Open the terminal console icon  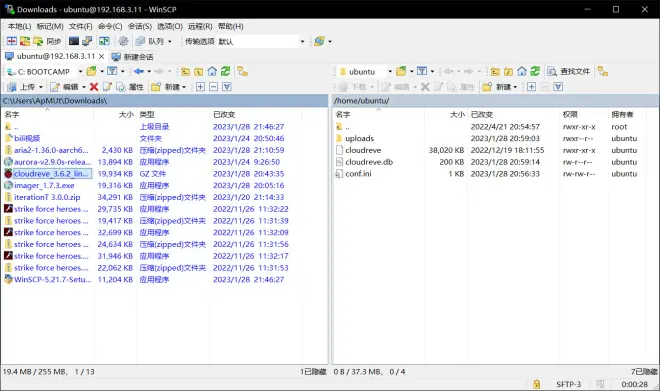[74, 41]
